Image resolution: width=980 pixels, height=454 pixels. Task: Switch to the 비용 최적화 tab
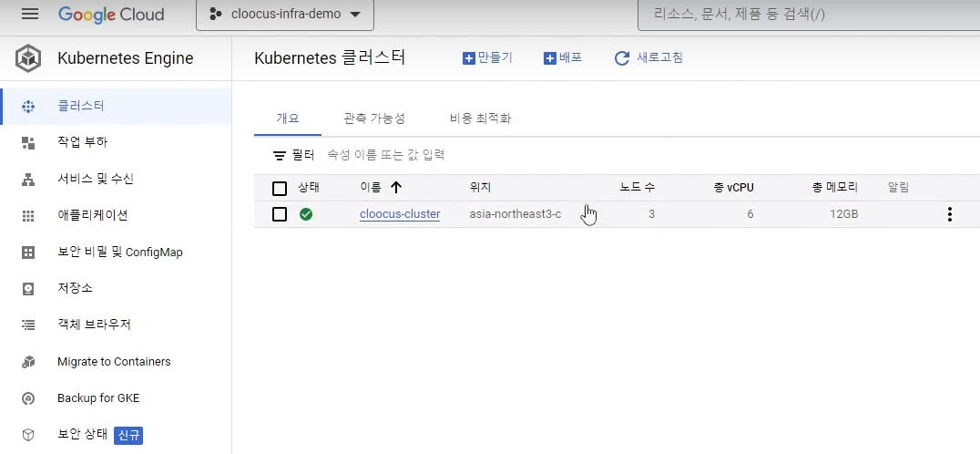click(x=480, y=119)
